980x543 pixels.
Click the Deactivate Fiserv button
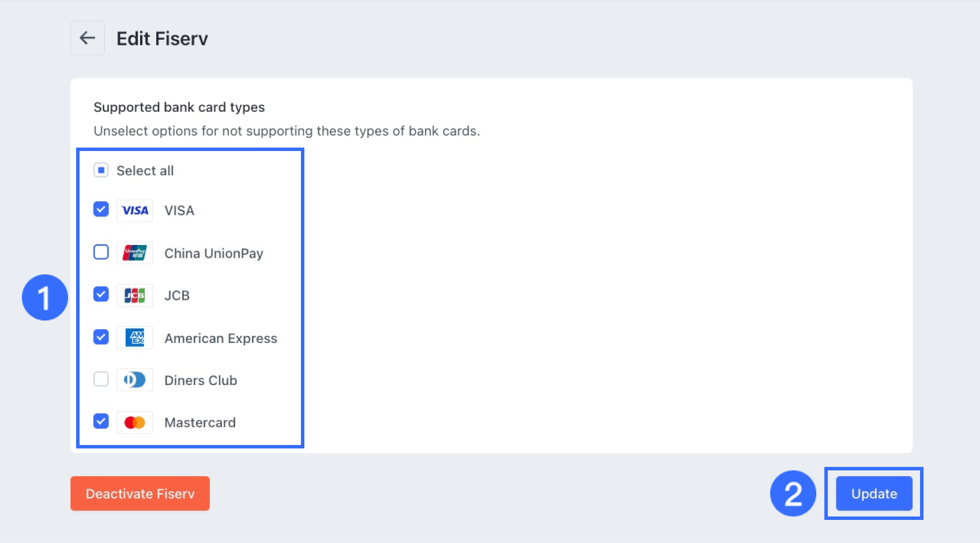tap(140, 493)
